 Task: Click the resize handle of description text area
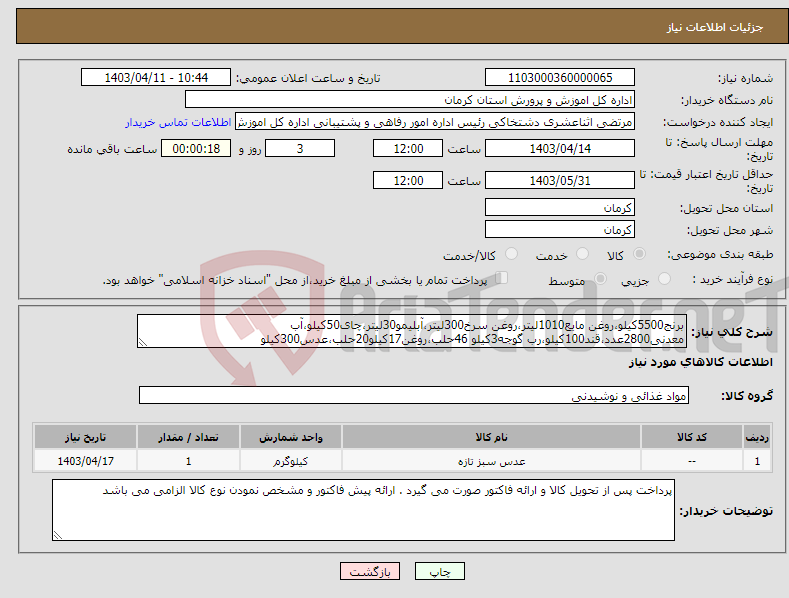pyautogui.click(x=143, y=342)
